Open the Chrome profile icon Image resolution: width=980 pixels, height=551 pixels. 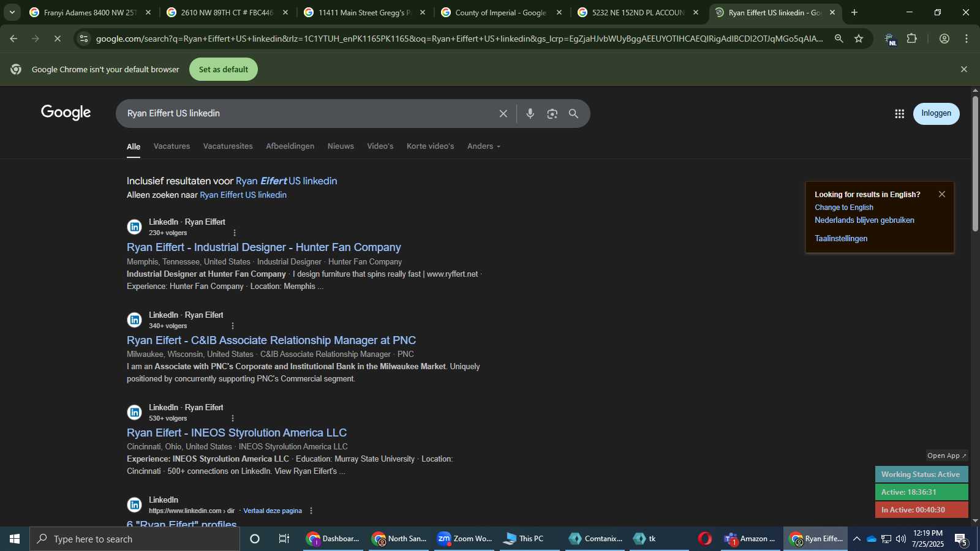[944, 39]
